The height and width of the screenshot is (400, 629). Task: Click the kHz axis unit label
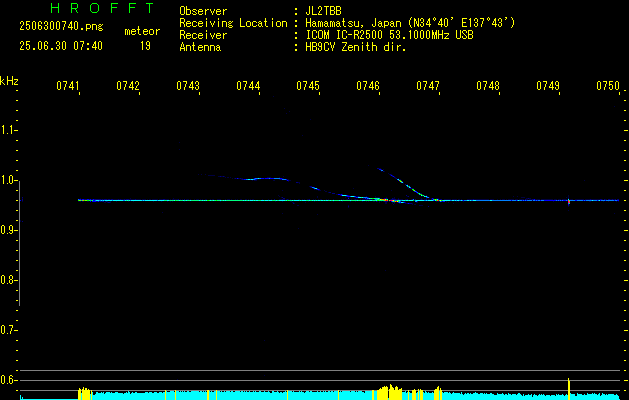pyautogui.click(x=9, y=81)
